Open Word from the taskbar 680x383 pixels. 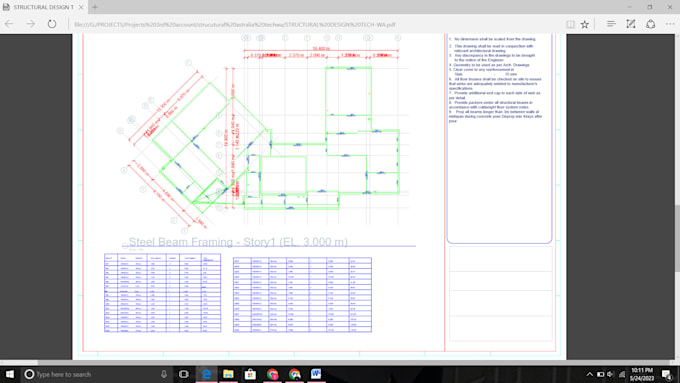(x=316, y=374)
